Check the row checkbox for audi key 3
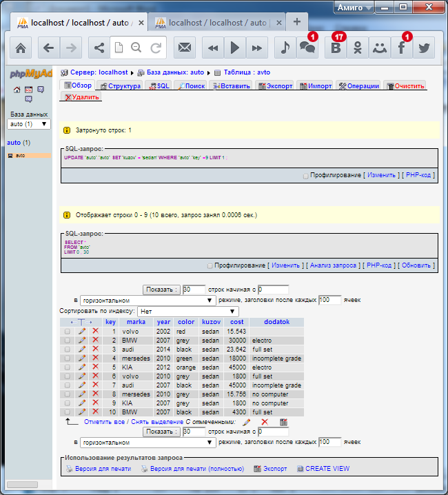448x495 pixels. point(68,350)
